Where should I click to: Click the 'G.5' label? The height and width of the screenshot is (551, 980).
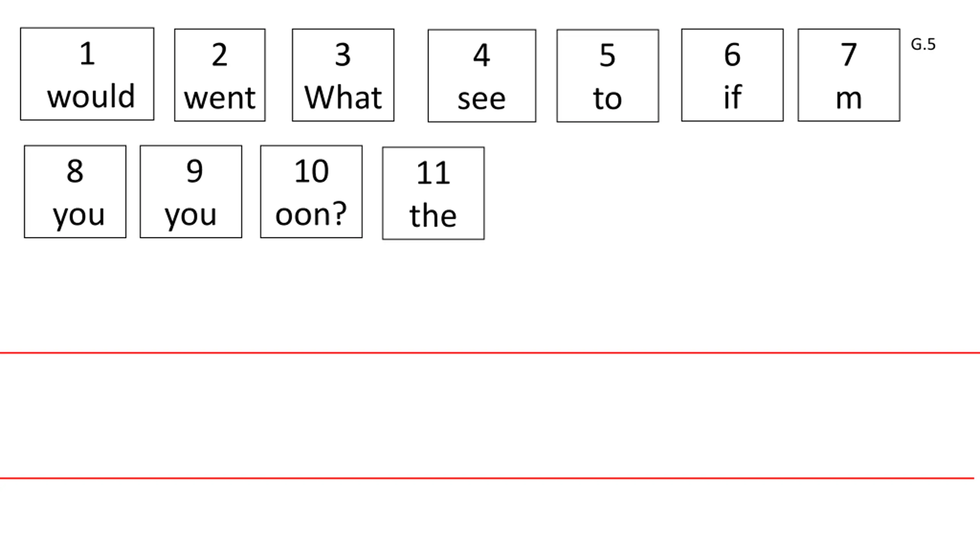923,45
